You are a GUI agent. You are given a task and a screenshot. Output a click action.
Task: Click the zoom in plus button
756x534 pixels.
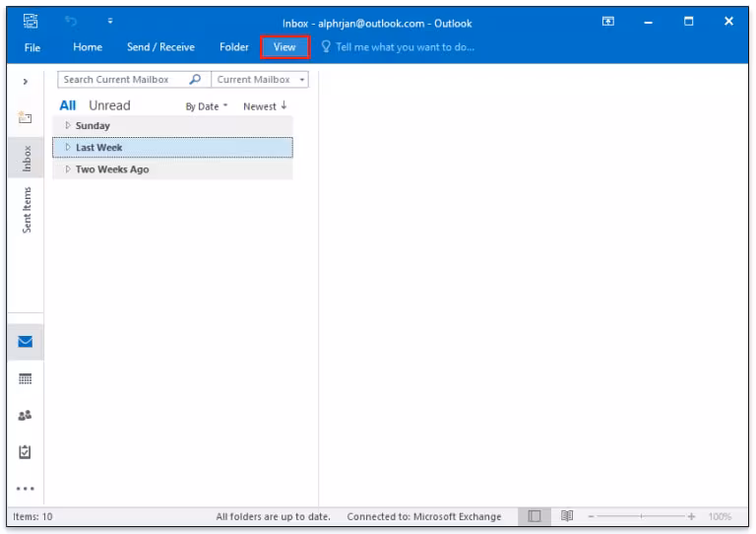[691, 516]
